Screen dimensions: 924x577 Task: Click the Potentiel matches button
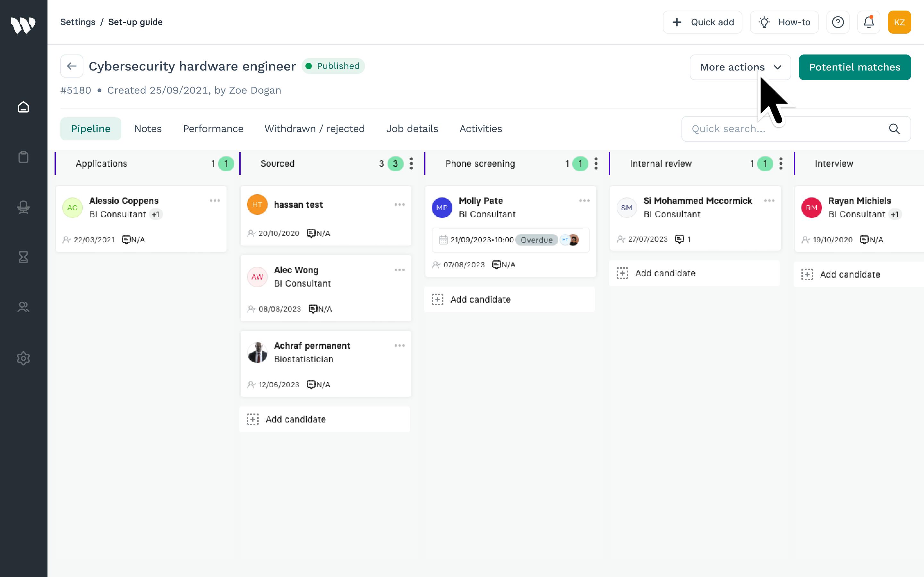[854, 67]
